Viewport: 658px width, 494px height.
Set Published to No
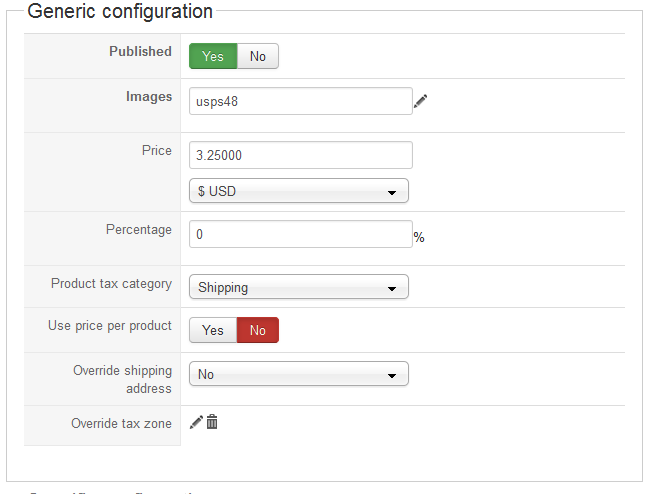click(258, 57)
